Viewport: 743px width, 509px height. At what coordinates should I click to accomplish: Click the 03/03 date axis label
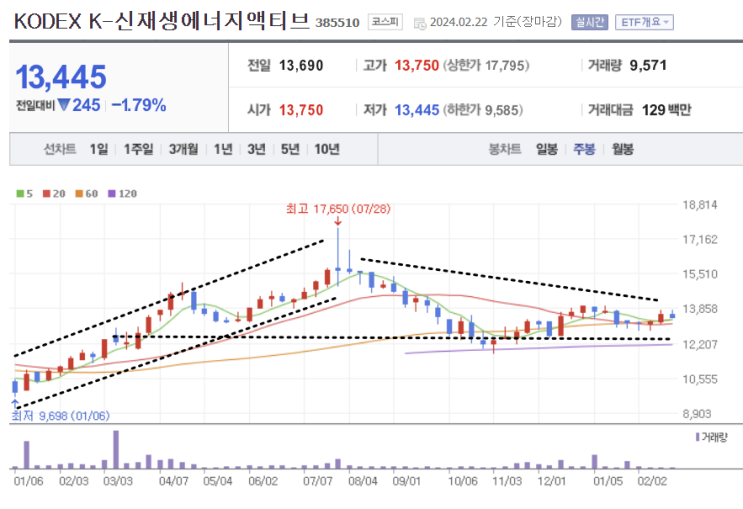coord(118,482)
